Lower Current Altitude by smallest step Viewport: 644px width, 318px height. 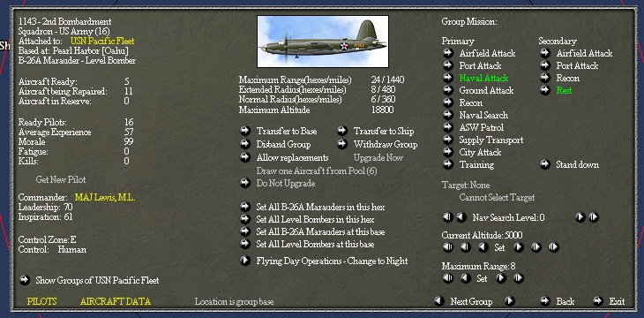coord(483,247)
